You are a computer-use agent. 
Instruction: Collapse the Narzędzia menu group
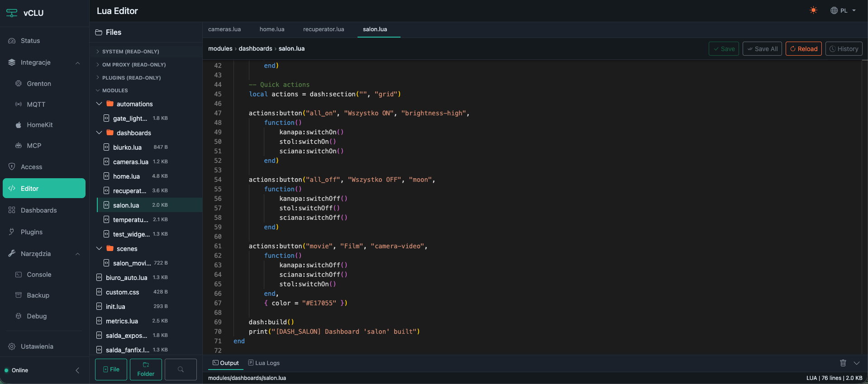[x=77, y=254]
